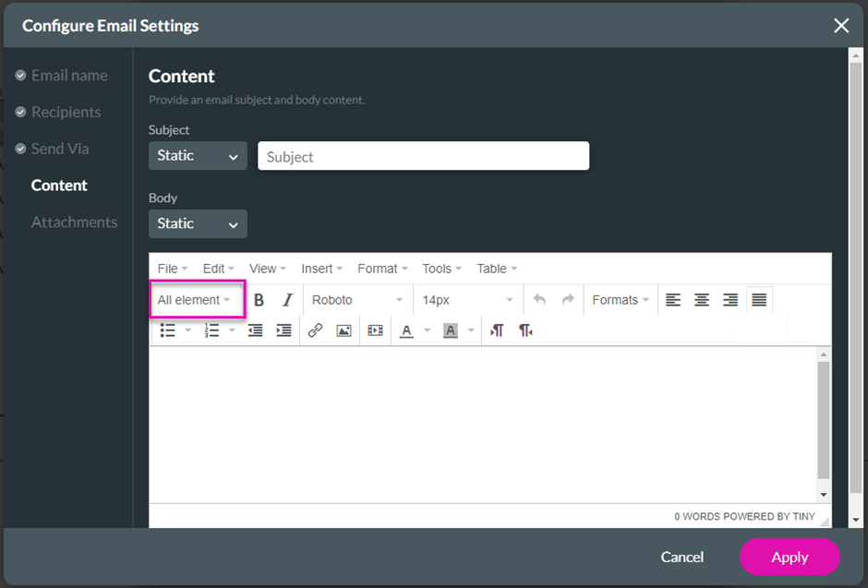Switch to the Attachments step

[74, 222]
